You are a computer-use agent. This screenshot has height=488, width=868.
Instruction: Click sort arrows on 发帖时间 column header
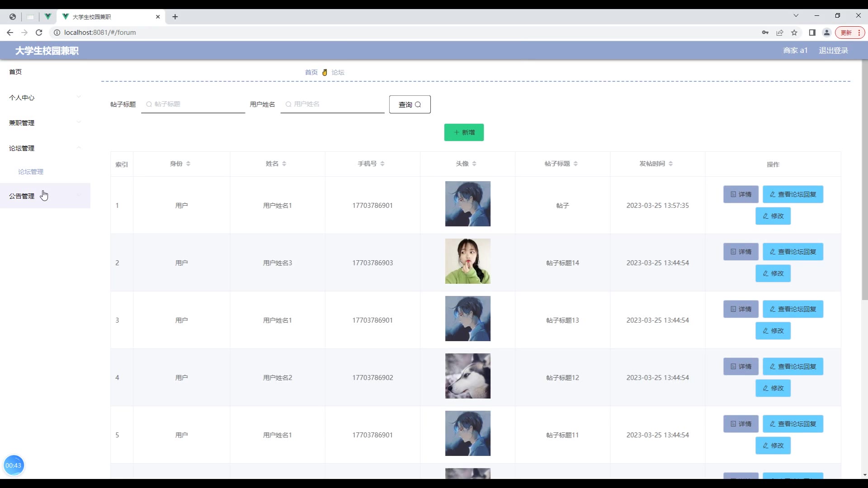point(670,164)
